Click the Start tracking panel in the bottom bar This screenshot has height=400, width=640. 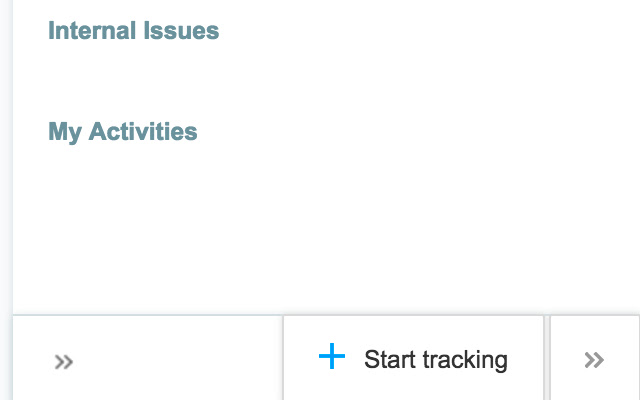coord(414,359)
